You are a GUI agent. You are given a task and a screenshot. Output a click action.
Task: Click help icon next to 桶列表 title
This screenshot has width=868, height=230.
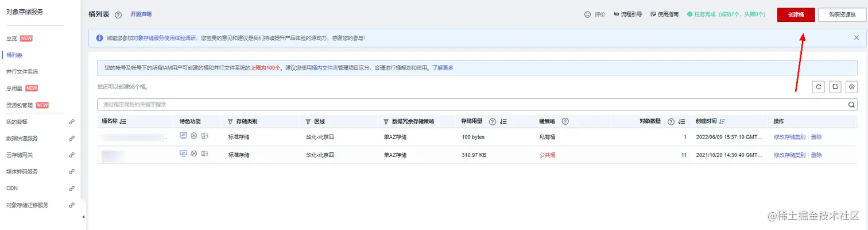pos(118,15)
